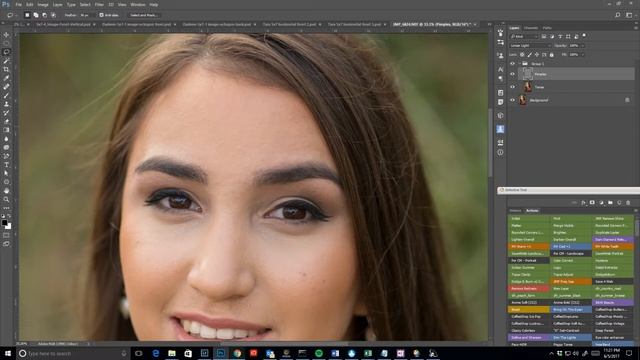Click the foreground color swatch
This screenshot has width=640, height=360.
pos(4,223)
